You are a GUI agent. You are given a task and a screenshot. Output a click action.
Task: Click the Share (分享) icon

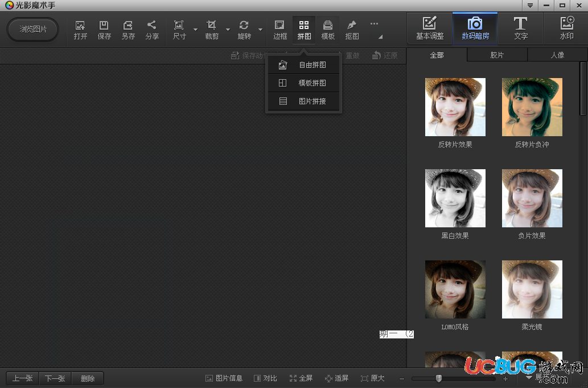(152, 26)
